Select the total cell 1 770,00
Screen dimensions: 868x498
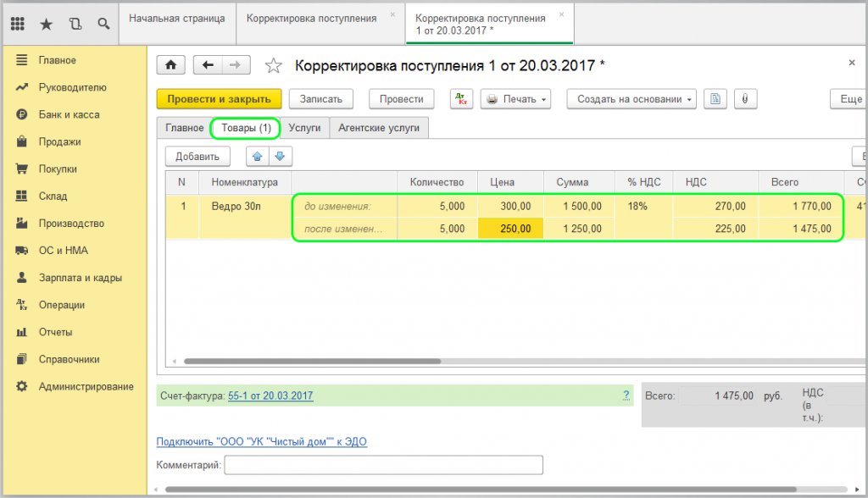click(x=800, y=207)
